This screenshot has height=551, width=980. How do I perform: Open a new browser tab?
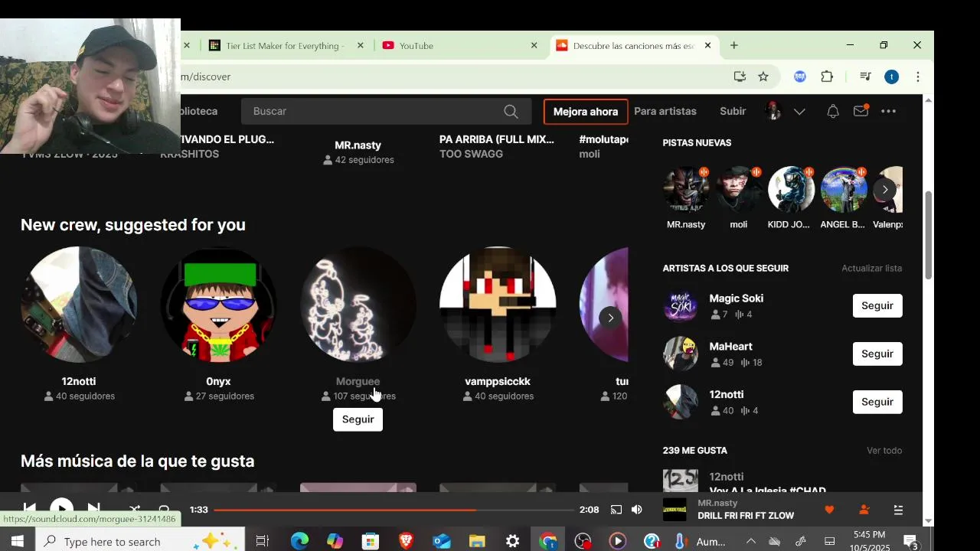[x=733, y=46]
